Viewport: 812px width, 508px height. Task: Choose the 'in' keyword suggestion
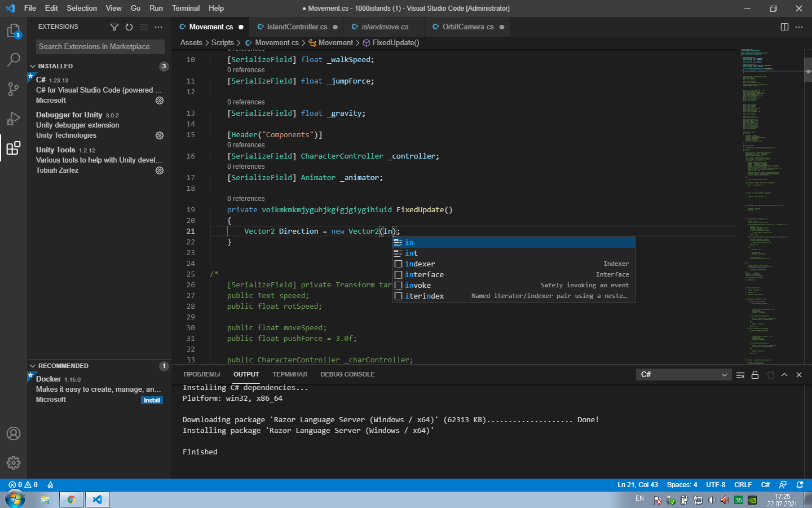514,243
